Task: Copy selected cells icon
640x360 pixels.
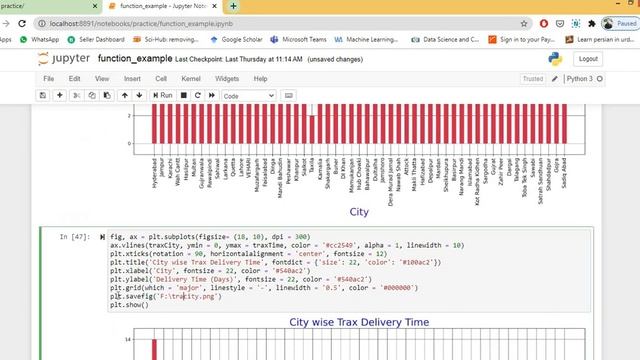Action: (x=92, y=96)
